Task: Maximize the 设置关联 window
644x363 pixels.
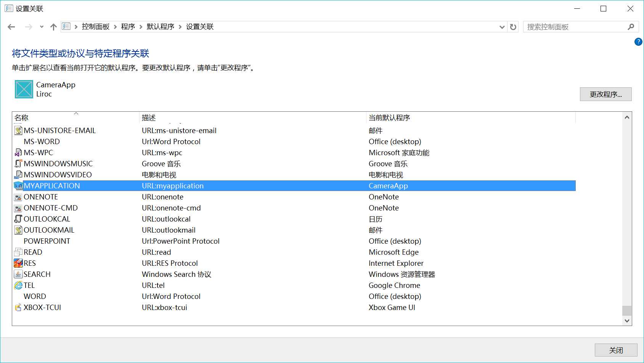Action: point(603,8)
